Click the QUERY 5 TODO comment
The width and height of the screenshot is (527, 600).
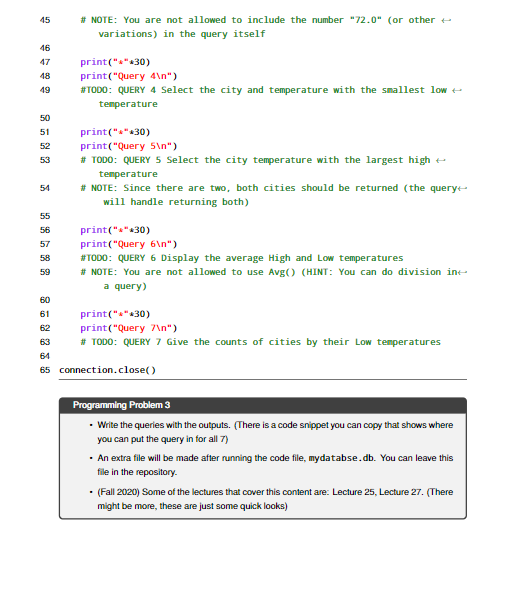[x=263, y=167]
